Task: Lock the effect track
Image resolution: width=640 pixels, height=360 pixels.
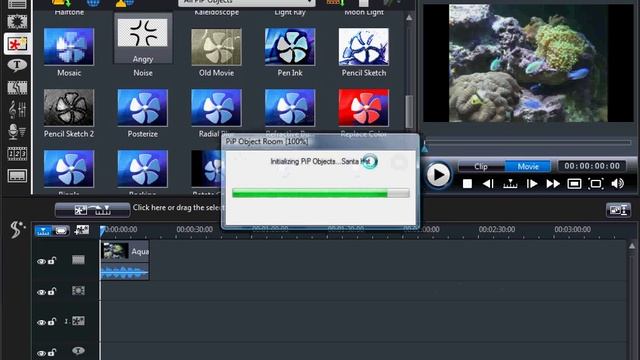Action: pos(52,291)
